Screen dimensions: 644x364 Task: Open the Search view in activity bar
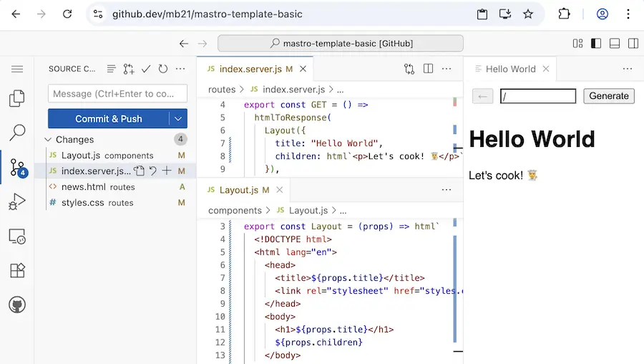(17, 133)
